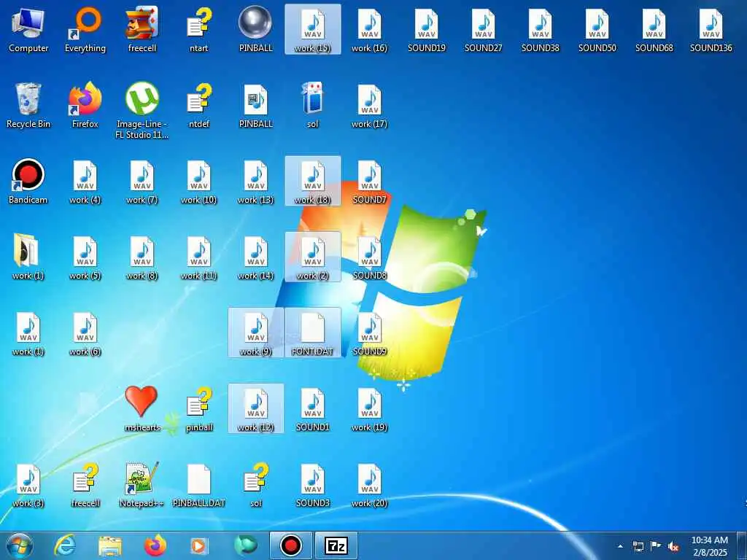Show hidden system tray icons

(x=620, y=546)
